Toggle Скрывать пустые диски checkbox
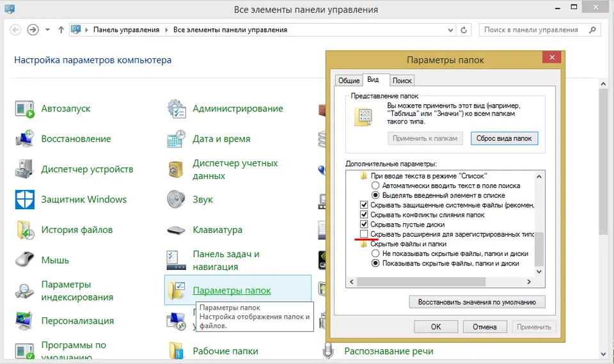 364,225
